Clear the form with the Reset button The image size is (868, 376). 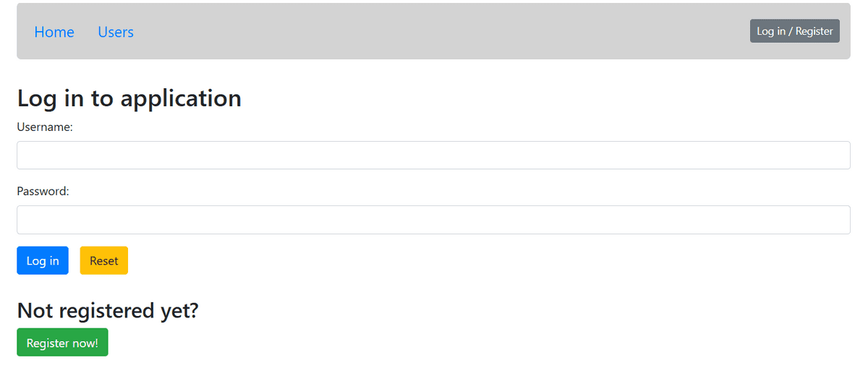103,261
